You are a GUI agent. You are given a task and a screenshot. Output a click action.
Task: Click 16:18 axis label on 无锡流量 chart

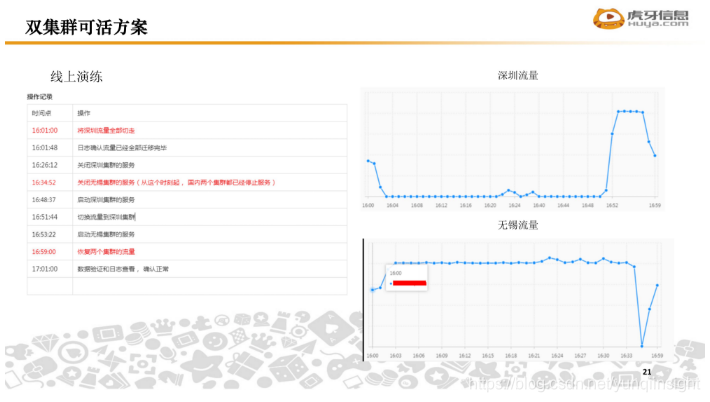click(x=511, y=355)
